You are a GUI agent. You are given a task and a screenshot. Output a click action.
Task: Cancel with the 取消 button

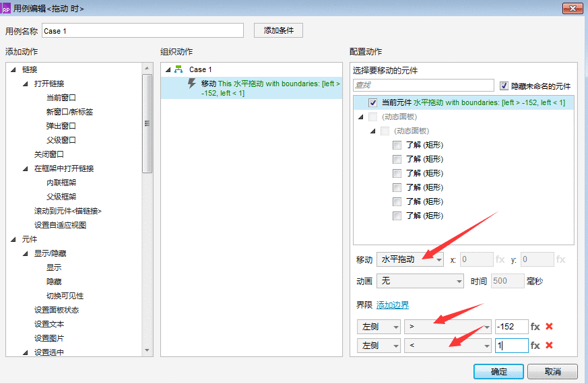coord(552,372)
